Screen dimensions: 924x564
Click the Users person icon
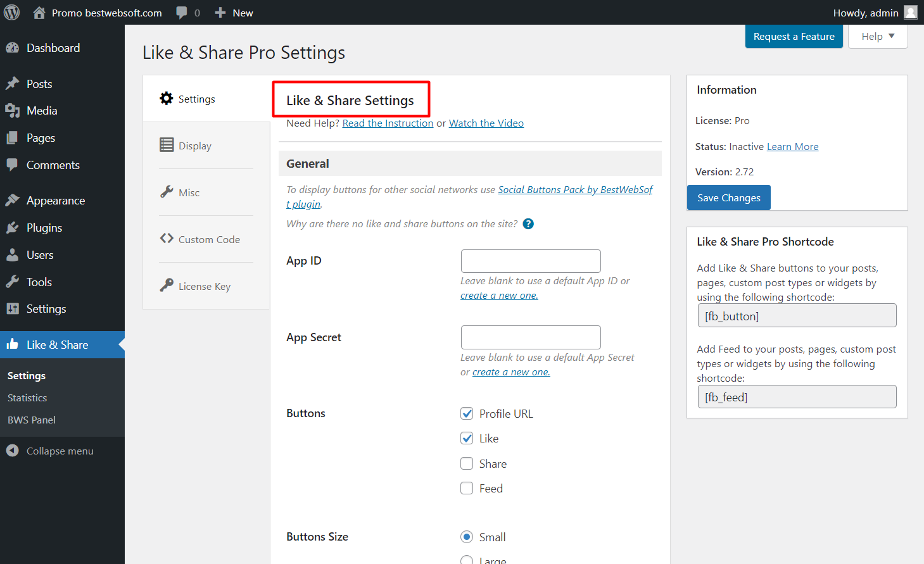point(12,254)
